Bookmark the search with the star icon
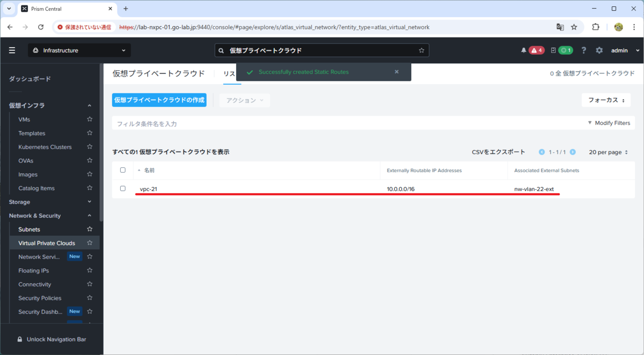Screen dimensions: 644x355 point(421,50)
